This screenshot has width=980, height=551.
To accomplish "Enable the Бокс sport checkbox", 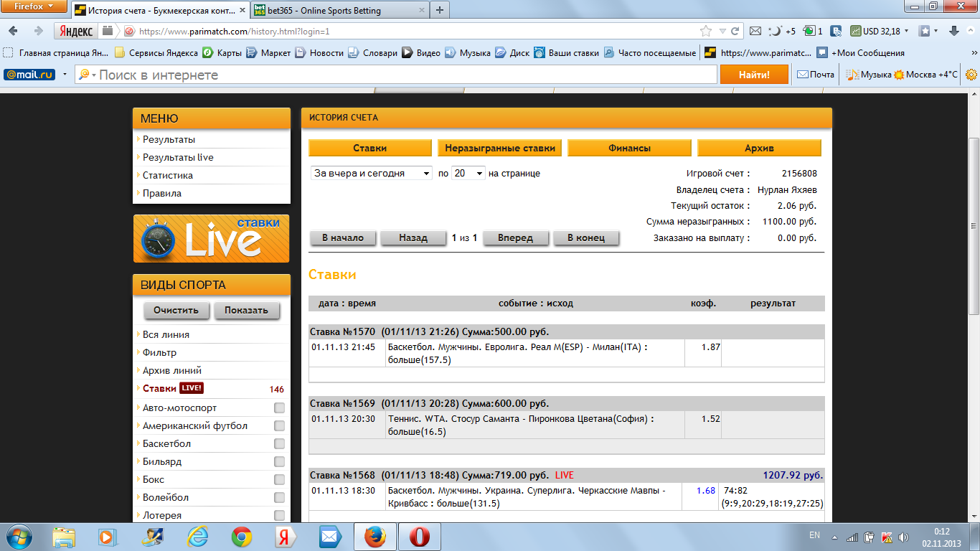I will (279, 480).
